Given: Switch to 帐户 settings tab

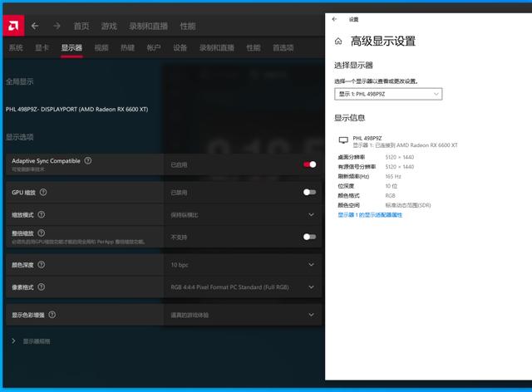Looking at the screenshot, I should click(154, 48).
